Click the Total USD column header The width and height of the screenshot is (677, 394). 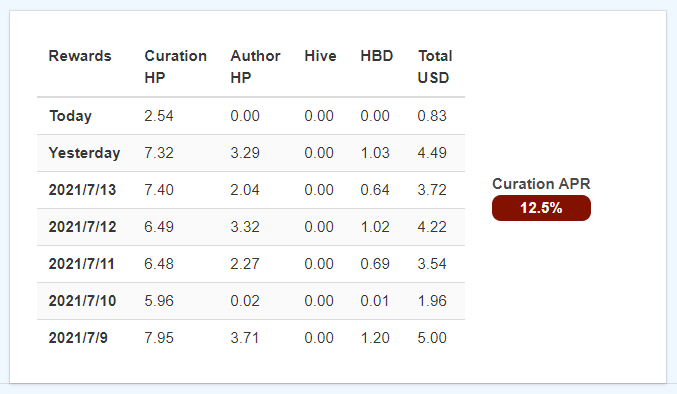point(435,67)
